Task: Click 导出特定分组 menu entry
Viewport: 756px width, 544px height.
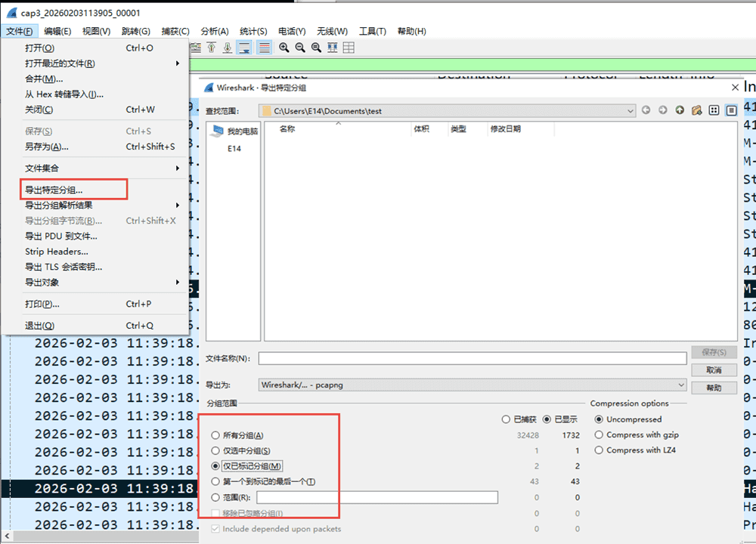Action: click(x=54, y=190)
